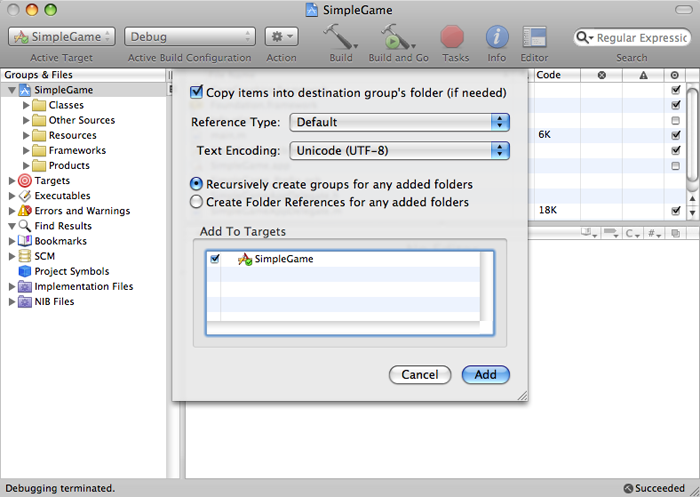
Task: Select the Project Symbols cube icon
Action: click(x=25, y=271)
